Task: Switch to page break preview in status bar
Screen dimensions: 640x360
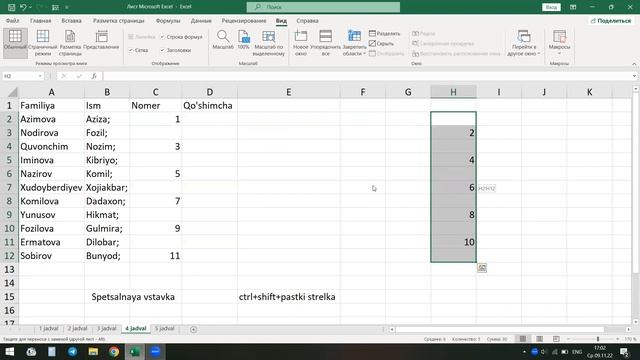Action: [556, 339]
